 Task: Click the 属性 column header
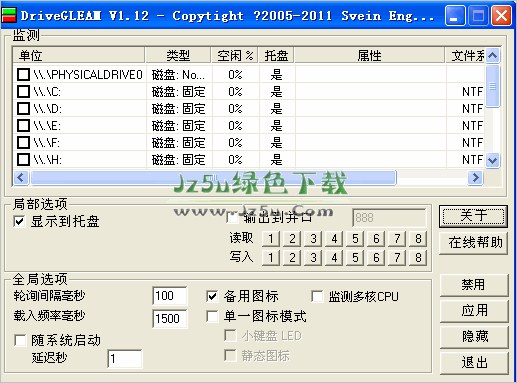tap(370, 55)
